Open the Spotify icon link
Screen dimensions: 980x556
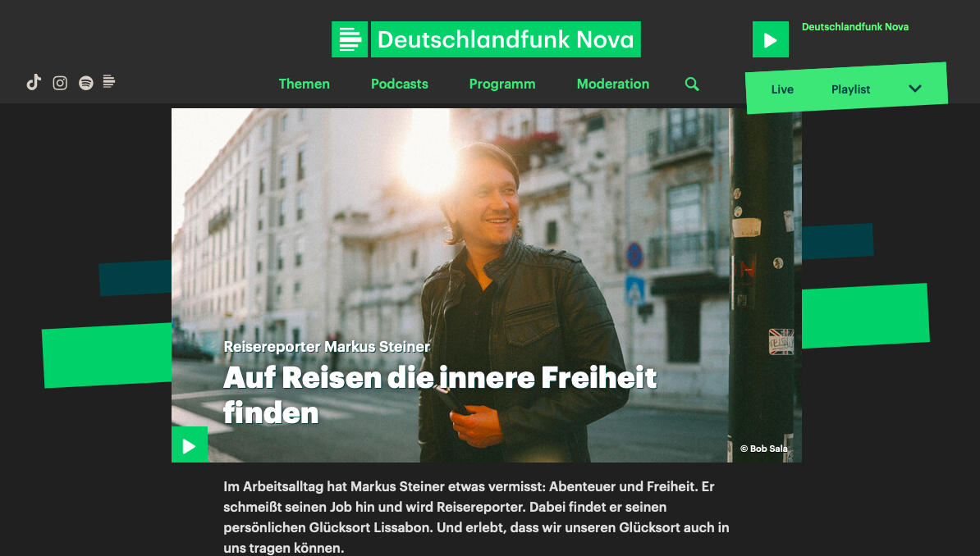[x=86, y=83]
